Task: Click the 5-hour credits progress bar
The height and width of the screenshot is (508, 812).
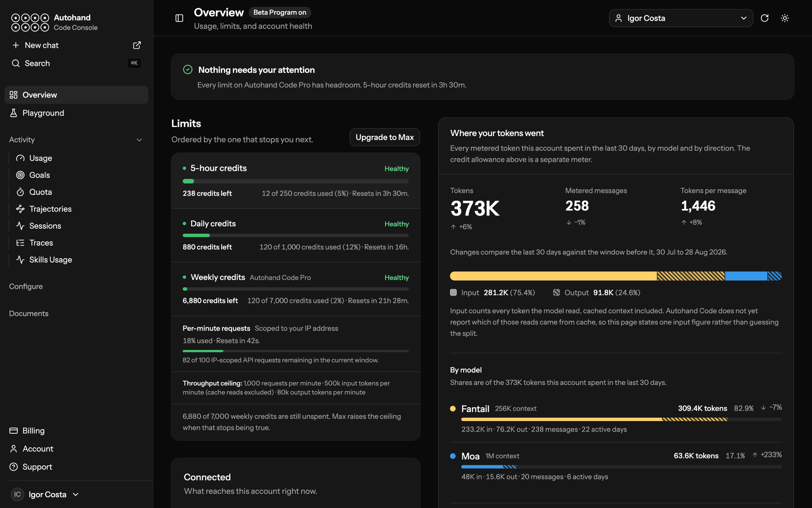Action: pos(296,181)
